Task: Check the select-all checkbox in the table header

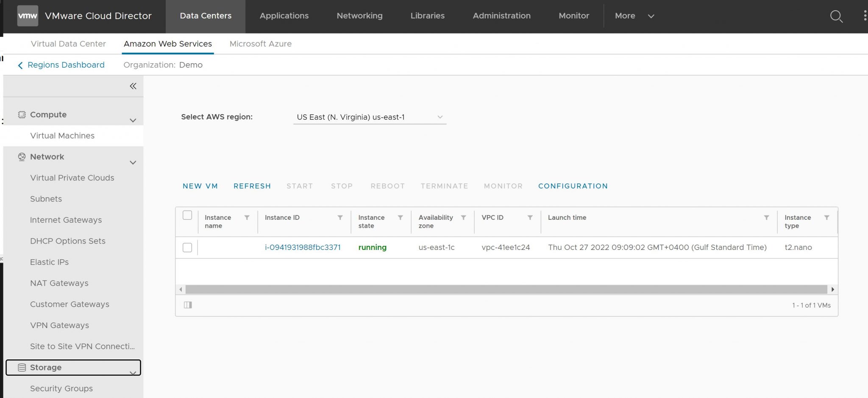Action: click(x=187, y=216)
